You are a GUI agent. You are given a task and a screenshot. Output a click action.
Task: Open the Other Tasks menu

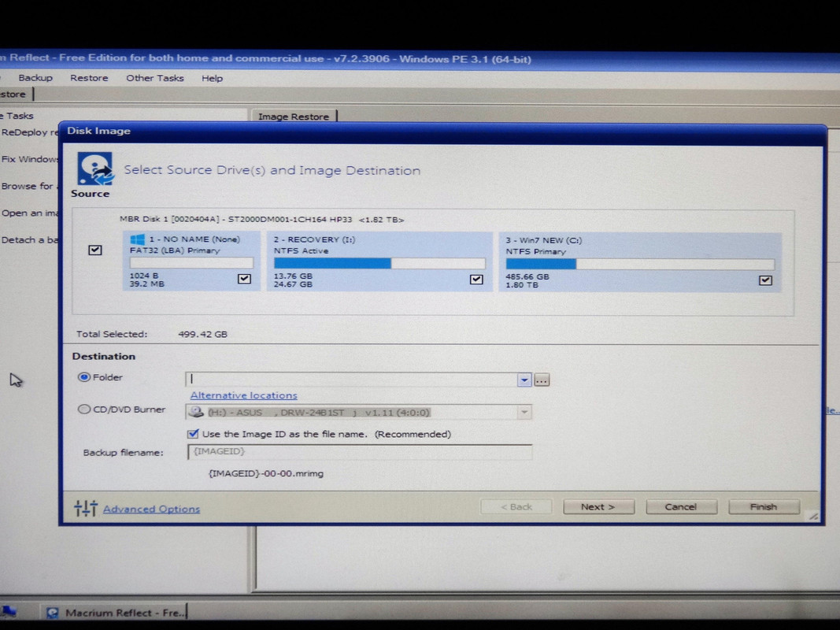coord(155,78)
